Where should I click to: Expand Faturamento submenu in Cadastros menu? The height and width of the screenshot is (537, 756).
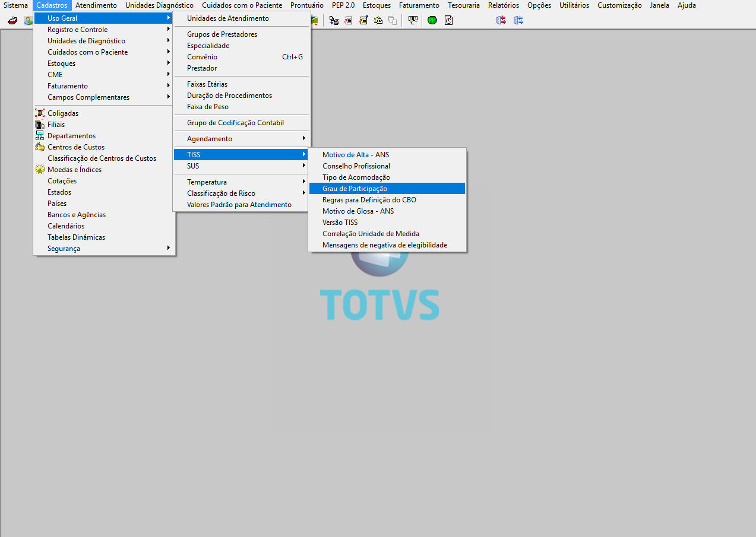[103, 86]
